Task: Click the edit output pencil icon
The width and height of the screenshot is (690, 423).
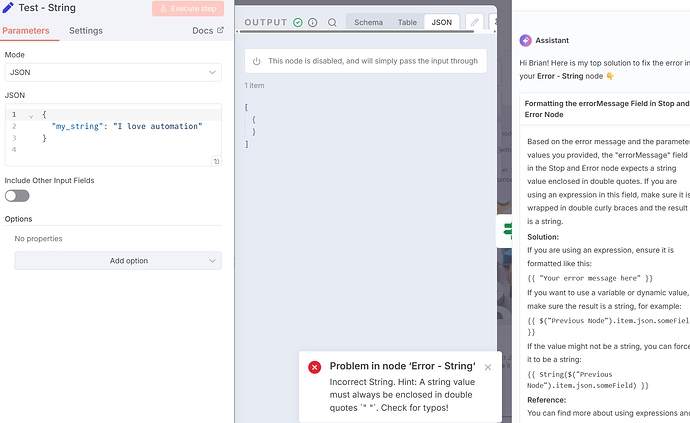Action: tap(474, 22)
